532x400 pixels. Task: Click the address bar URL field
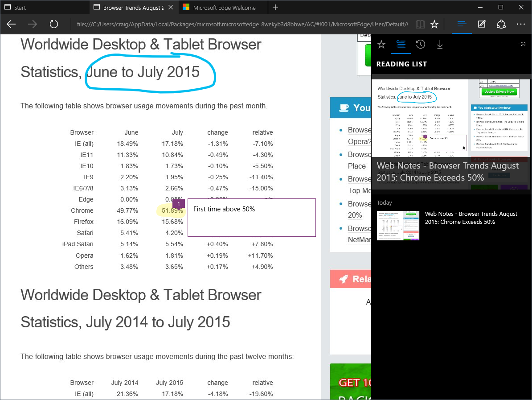pyautogui.click(x=242, y=24)
